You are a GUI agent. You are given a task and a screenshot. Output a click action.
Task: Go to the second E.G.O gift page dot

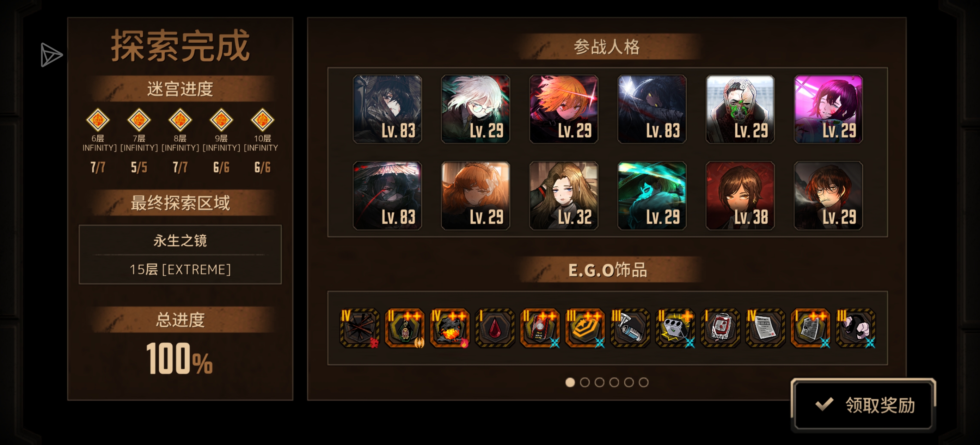585,382
